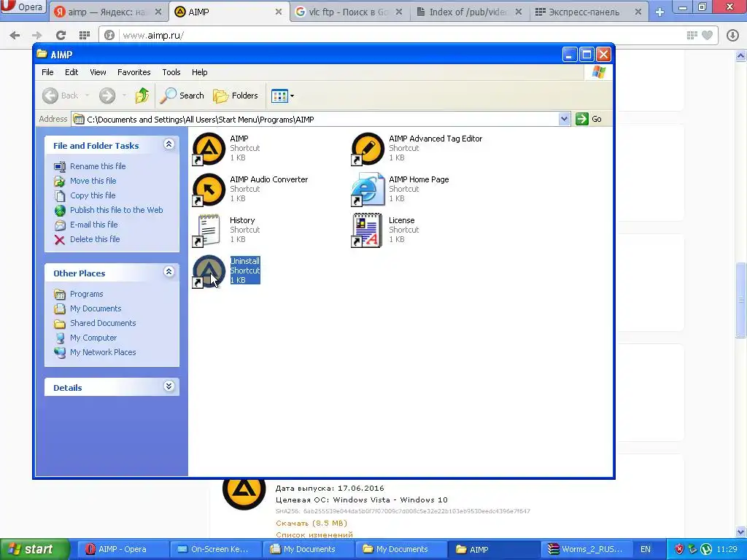Click E-mail this file

[x=94, y=225]
